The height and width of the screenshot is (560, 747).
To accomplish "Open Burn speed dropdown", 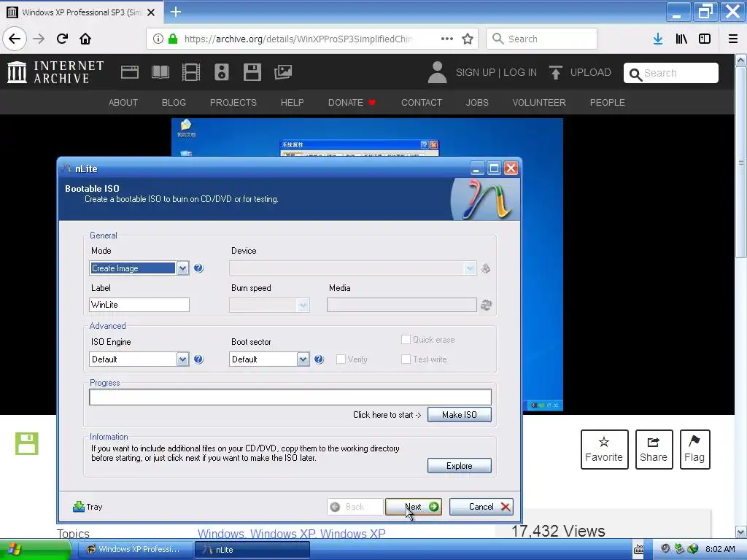I will [269, 305].
